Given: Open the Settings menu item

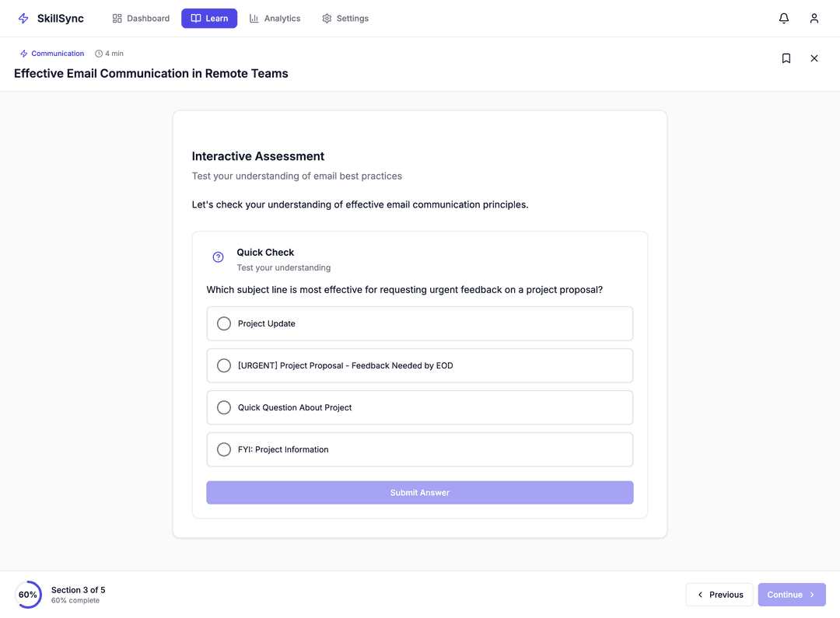Looking at the screenshot, I should pyautogui.click(x=345, y=19).
